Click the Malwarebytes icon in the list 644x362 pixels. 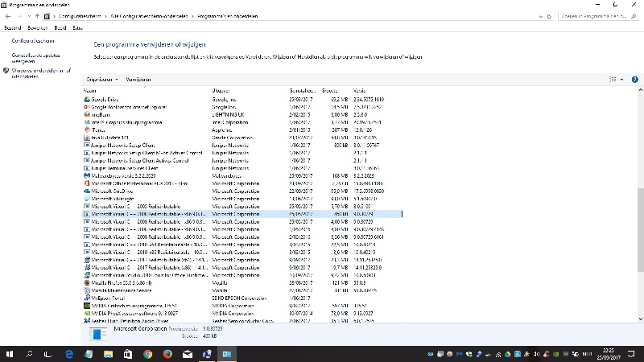[87, 174]
